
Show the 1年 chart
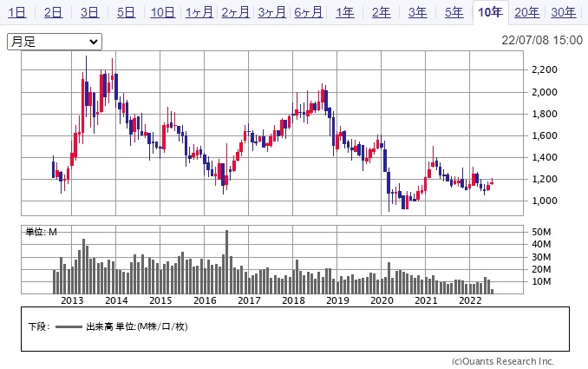(344, 12)
